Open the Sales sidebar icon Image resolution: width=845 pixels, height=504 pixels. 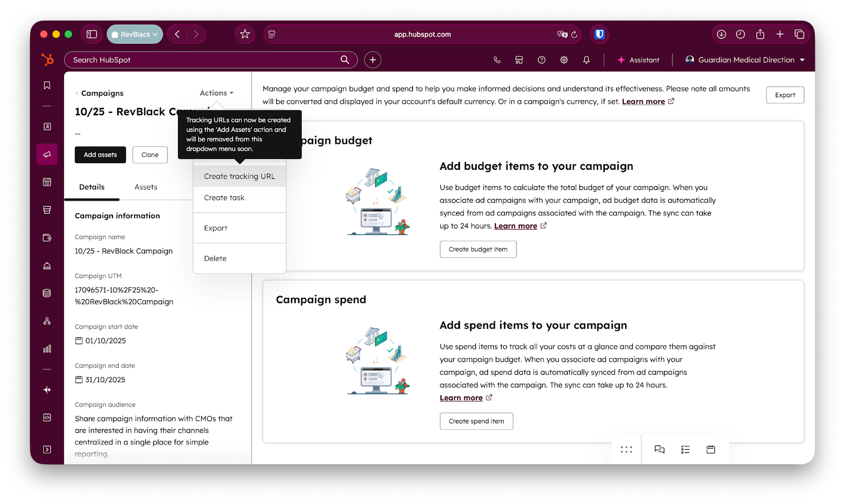coord(47,210)
